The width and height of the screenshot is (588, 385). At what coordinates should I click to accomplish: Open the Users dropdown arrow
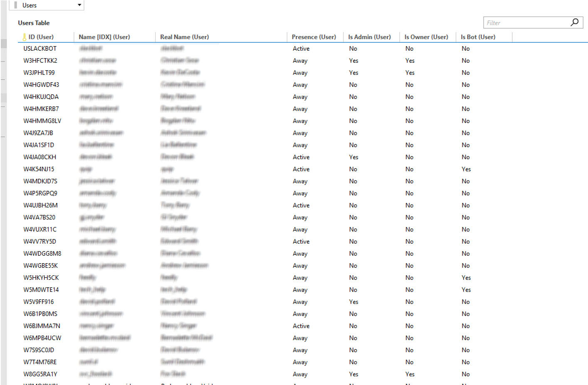(79, 5)
